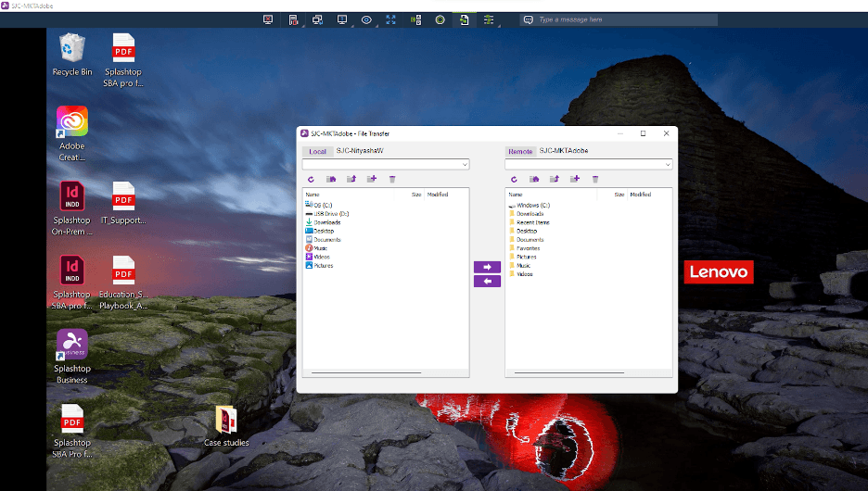Create a new folder in remote pane
This screenshot has width=868, height=491.
pos(575,179)
